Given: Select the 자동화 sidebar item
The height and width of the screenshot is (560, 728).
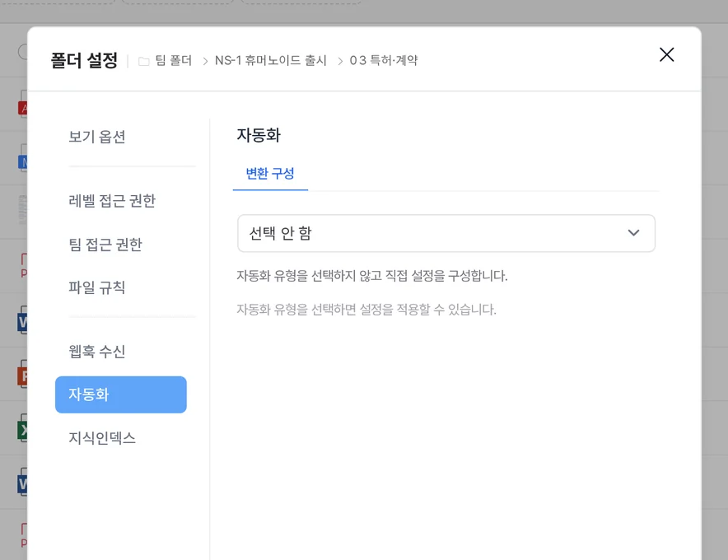Looking at the screenshot, I should (121, 394).
